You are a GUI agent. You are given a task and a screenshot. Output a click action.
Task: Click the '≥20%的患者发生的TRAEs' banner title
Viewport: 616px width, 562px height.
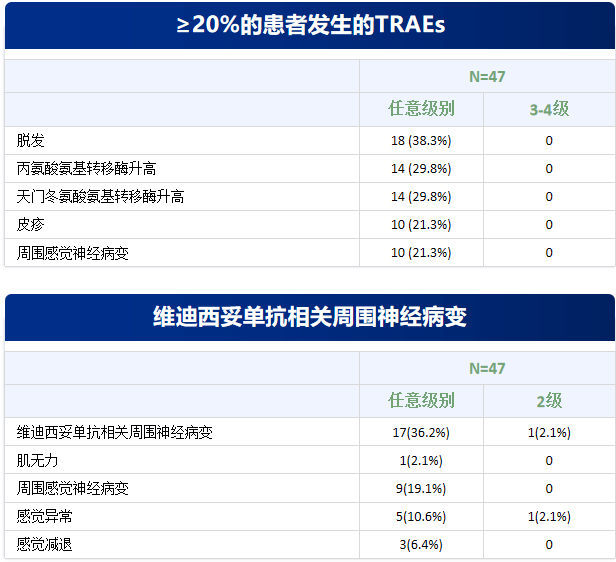[311, 25]
